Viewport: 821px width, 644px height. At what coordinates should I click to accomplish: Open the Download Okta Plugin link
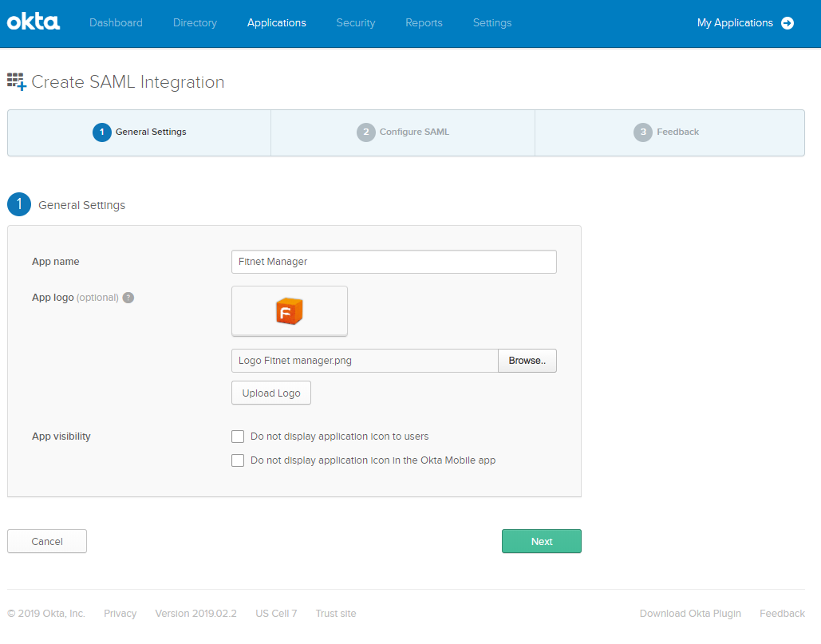coord(690,614)
